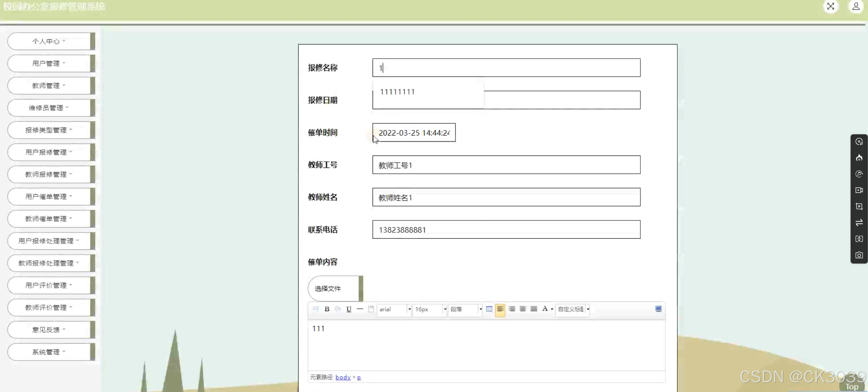Click the undo icon in the editor
Image resolution: width=868 pixels, height=392 pixels.
[316, 309]
